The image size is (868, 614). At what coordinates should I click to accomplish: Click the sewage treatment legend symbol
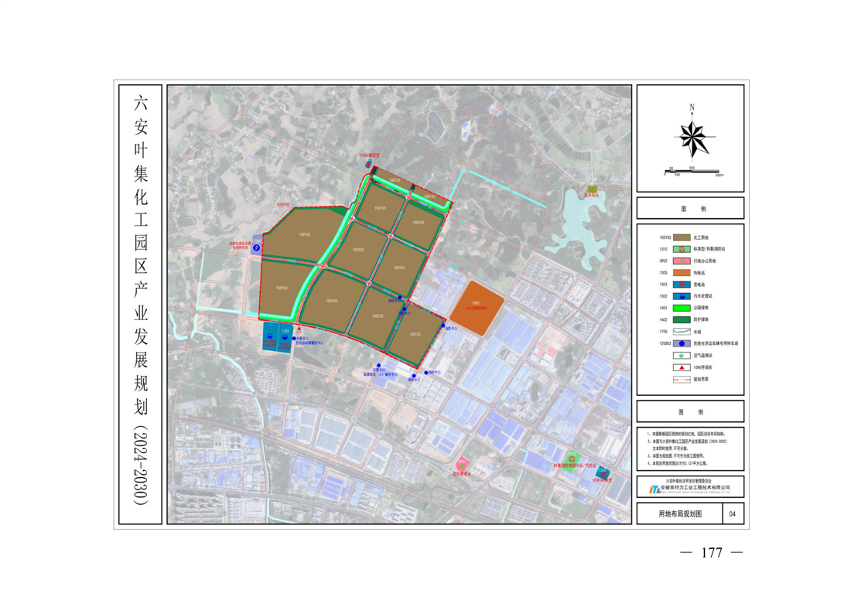point(683,296)
